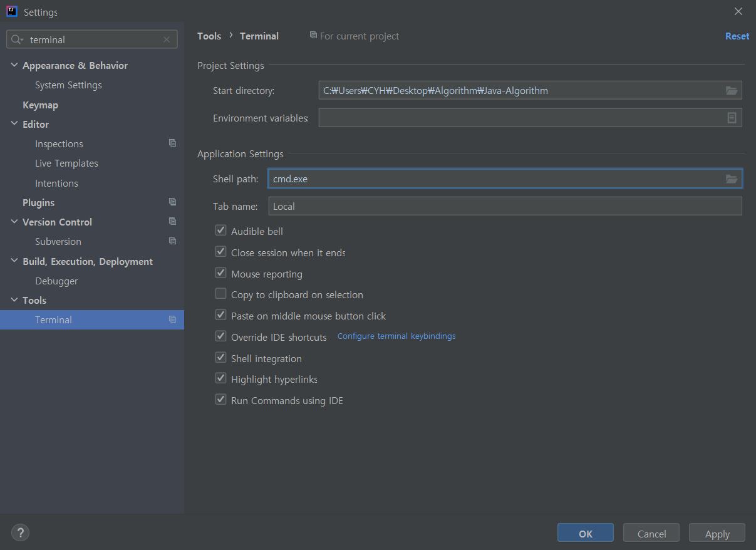The height and width of the screenshot is (550, 756).
Task: Collapse the Tools section
Action: point(14,300)
